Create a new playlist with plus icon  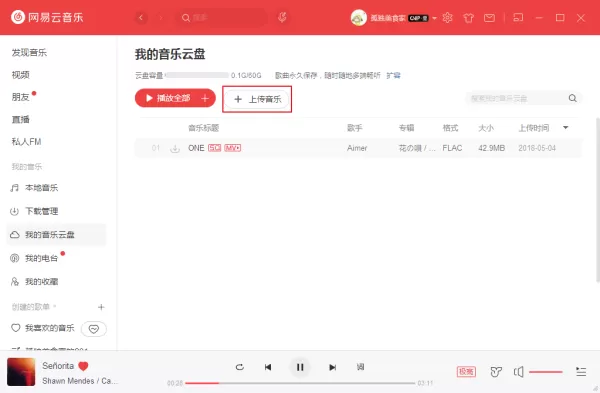pyautogui.click(x=101, y=307)
